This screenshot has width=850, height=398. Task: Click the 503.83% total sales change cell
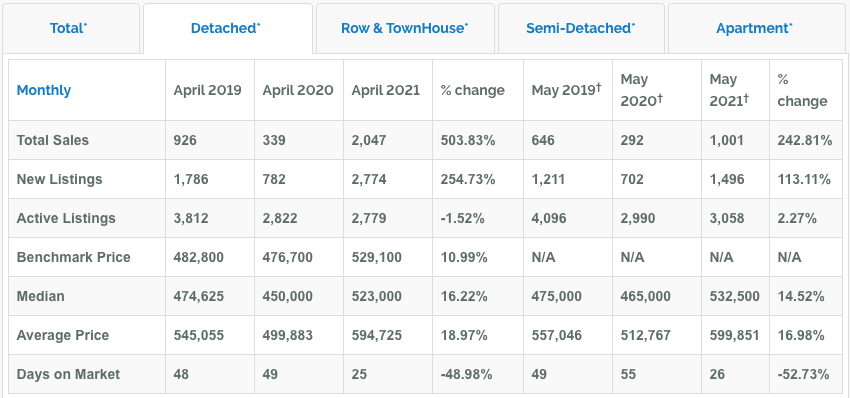[x=468, y=140]
